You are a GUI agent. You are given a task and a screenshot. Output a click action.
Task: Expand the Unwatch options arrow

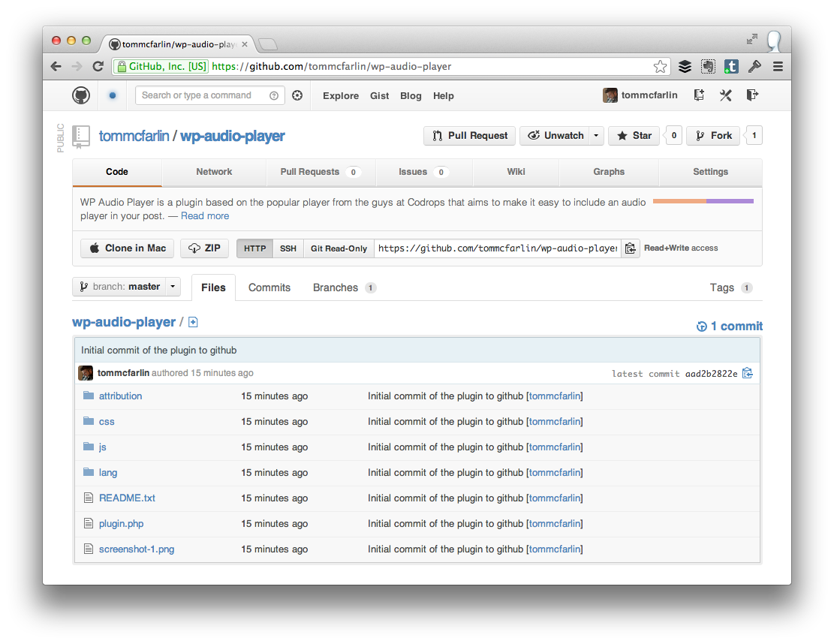pyautogui.click(x=596, y=136)
